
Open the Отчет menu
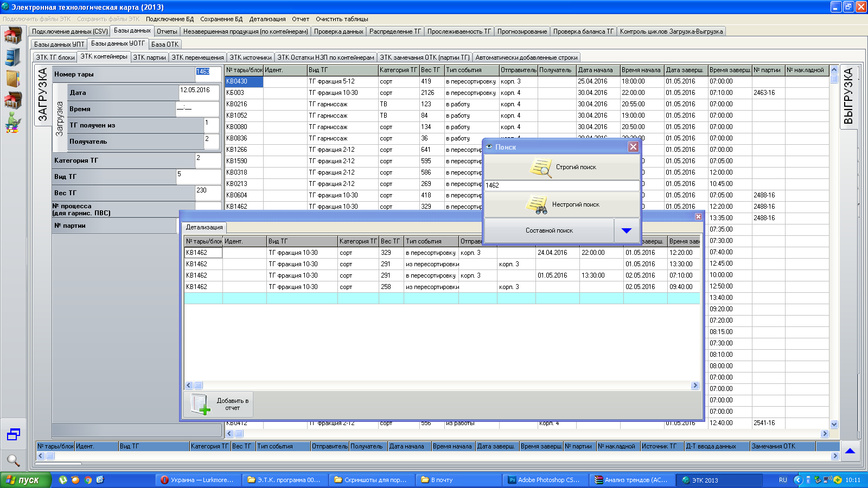pos(301,19)
